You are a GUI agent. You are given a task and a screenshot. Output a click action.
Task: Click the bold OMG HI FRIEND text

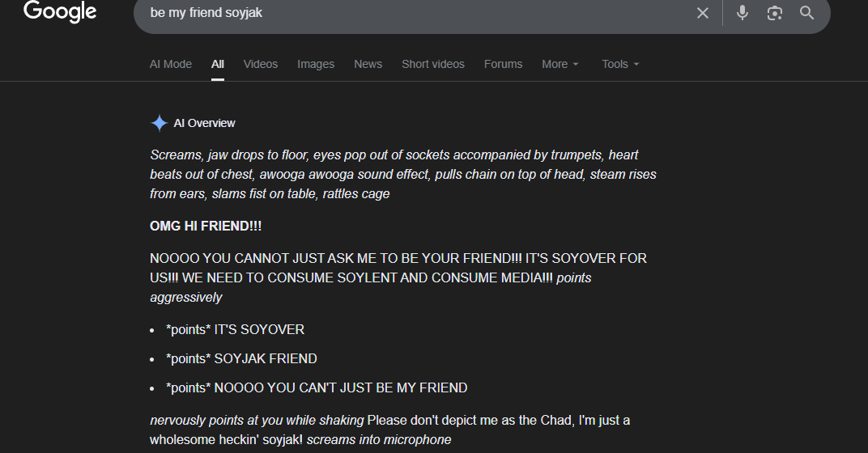coord(206,226)
